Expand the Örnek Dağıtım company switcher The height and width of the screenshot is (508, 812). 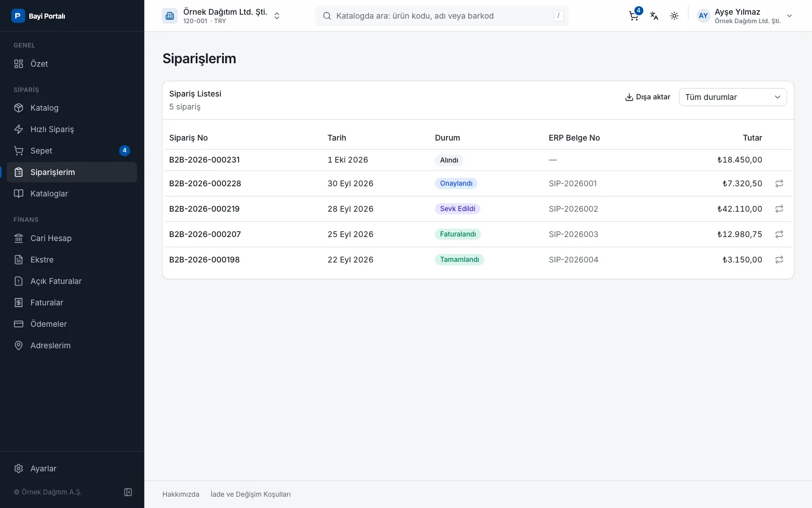pos(221,16)
